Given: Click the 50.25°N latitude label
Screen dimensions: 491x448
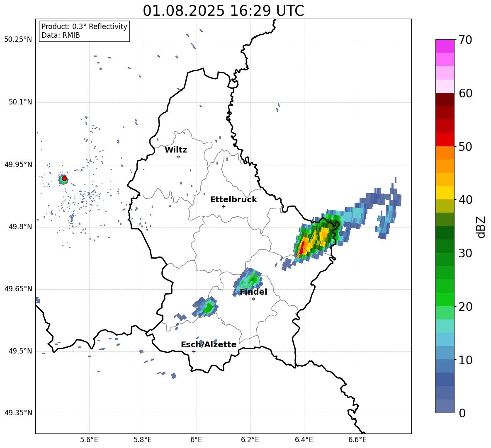Looking at the screenshot, I should pos(18,40).
